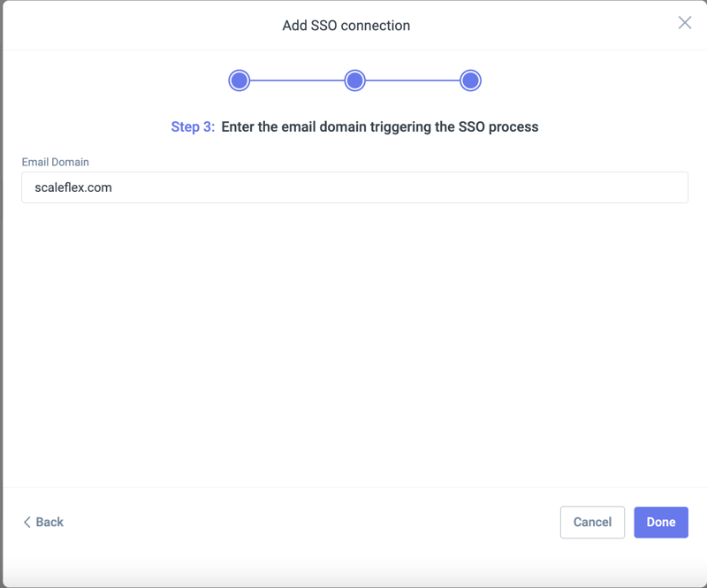Go back using the Back link text
The image size is (707, 588).
pyautogui.click(x=49, y=522)
